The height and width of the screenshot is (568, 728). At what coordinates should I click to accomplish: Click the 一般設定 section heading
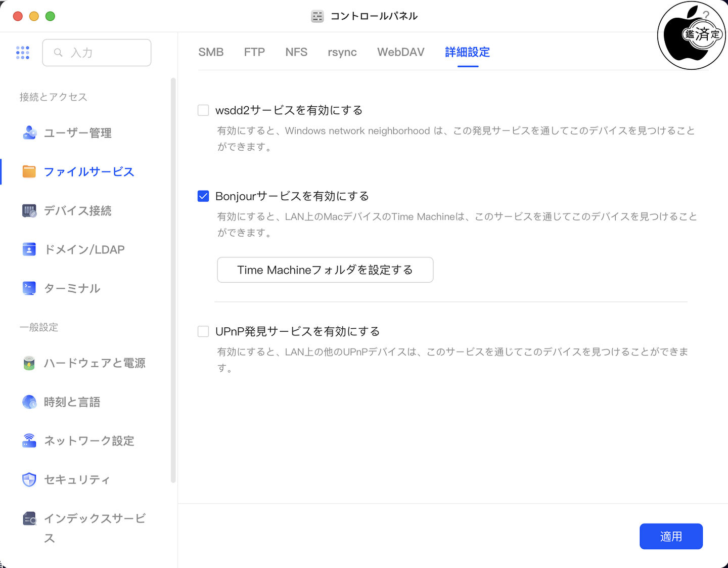point(39,327)
